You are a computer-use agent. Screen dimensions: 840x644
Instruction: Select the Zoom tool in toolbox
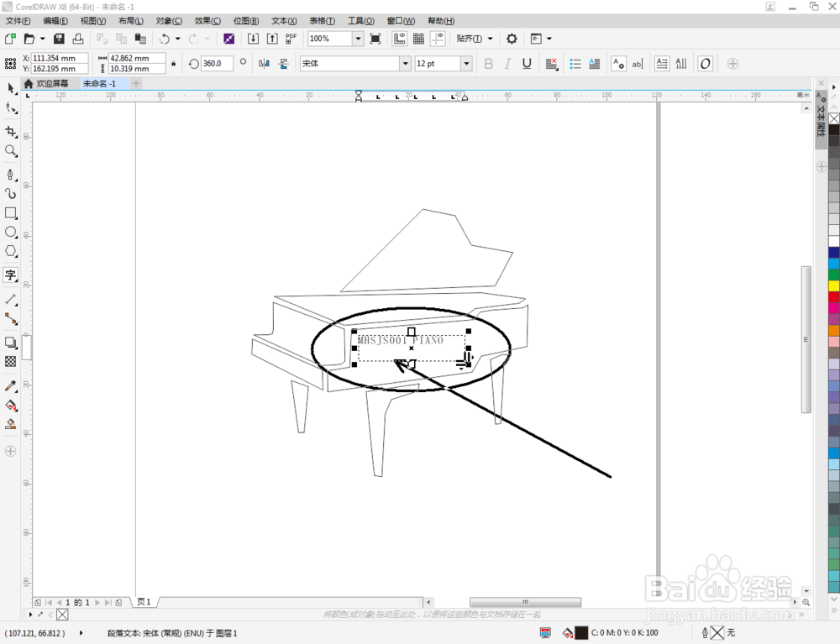10,150
